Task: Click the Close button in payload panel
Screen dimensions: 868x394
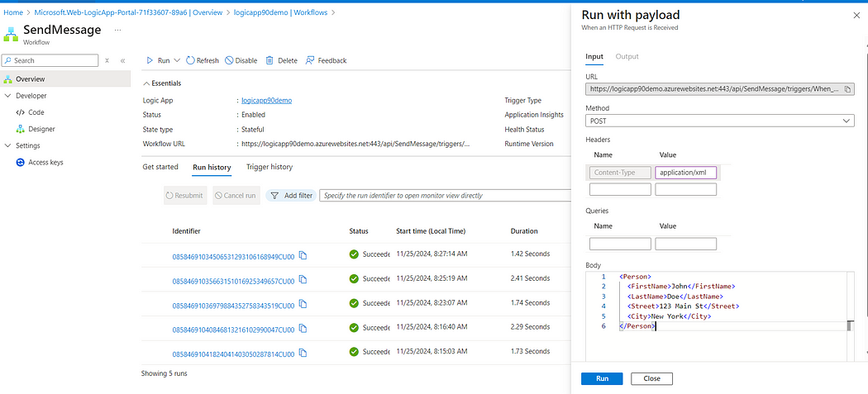Action: coord(652,378)
